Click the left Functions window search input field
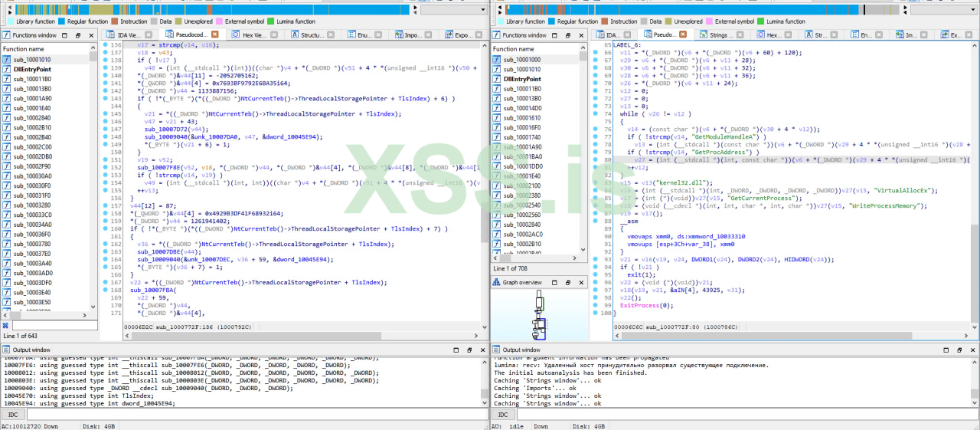 point(54,326)
